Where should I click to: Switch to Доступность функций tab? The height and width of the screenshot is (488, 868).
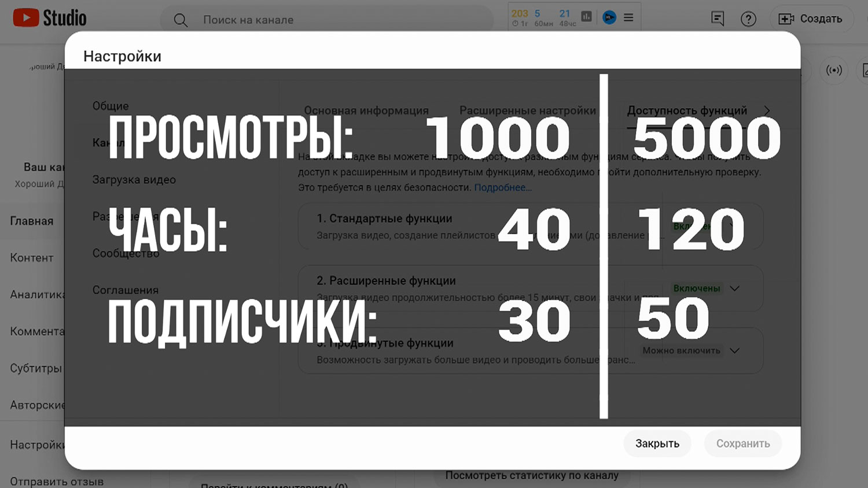(x=687, y=110)
